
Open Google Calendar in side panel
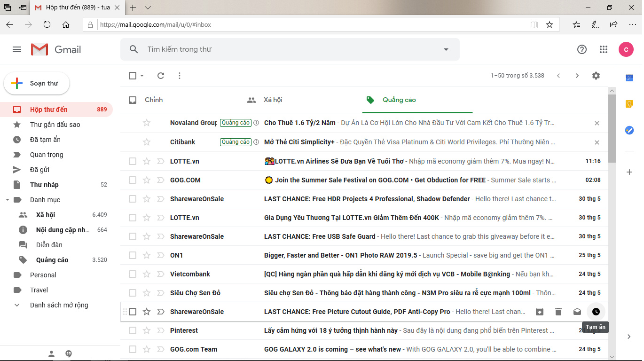pyautogui.click(x=629, y=78)
